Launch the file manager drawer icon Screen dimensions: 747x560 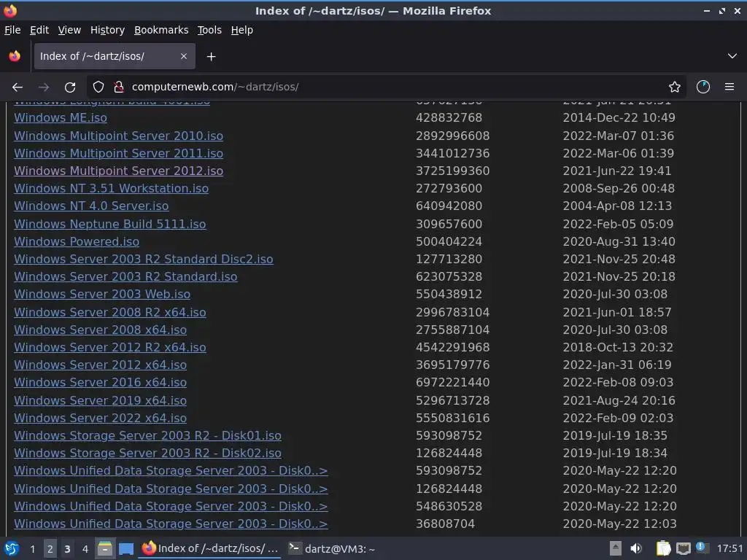pyautogui.click(x=104, y=549)
